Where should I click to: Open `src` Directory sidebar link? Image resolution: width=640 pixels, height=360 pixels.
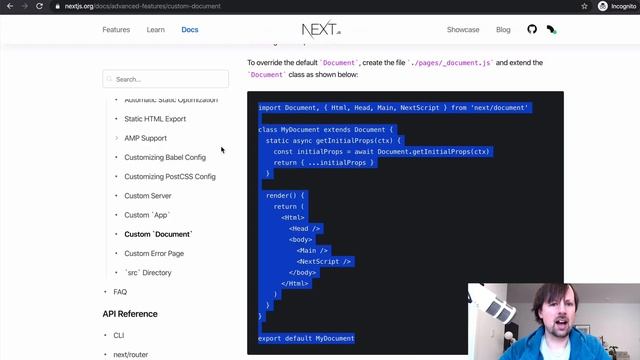(x=148, y=272)
